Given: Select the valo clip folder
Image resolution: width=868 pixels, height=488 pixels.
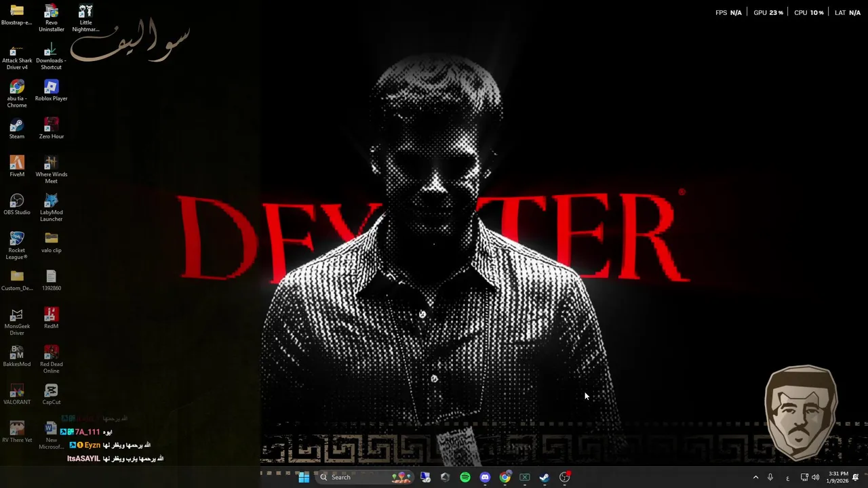Looking at the screenshot, I should click(52, 243).
